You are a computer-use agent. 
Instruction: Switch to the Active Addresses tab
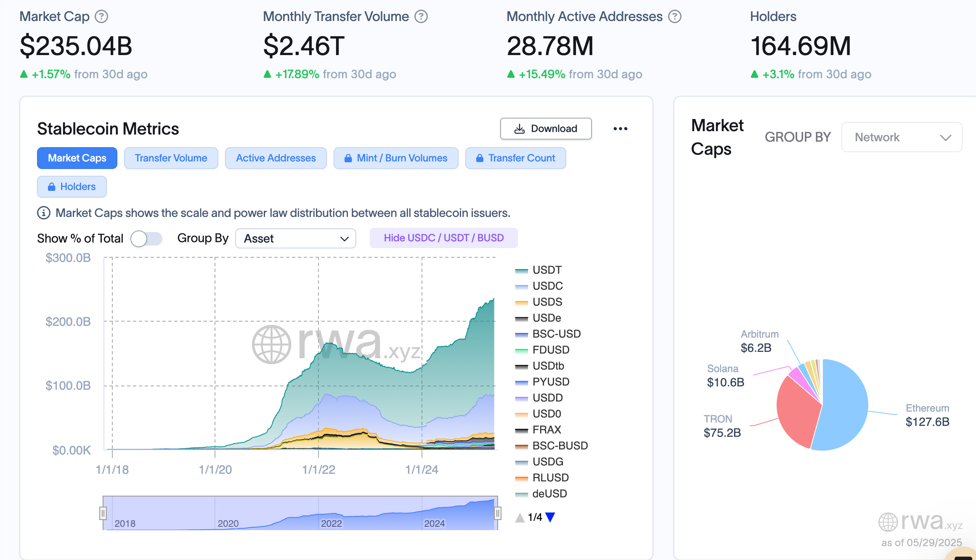pos(276,158)
